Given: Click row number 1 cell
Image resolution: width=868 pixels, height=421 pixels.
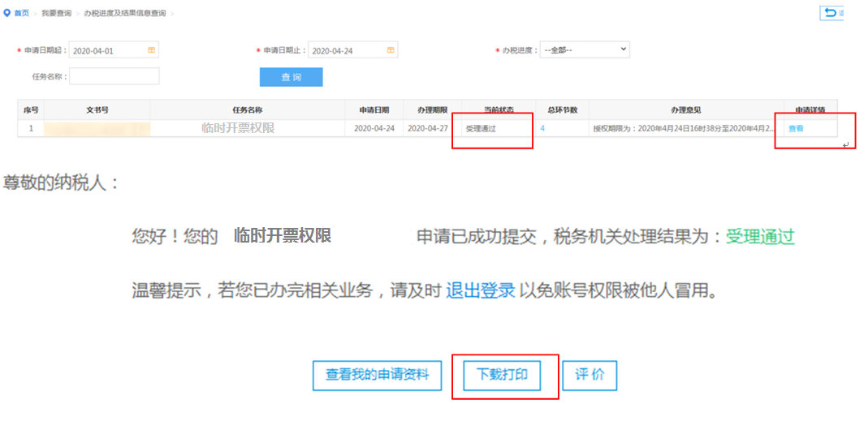Looking at the screenshot, I should (31, 128).
